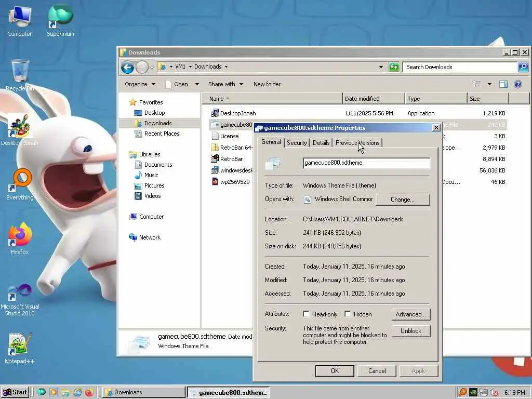
Task: Click the Supermium quick launch icon on taskbar
Action: point(42,392)
